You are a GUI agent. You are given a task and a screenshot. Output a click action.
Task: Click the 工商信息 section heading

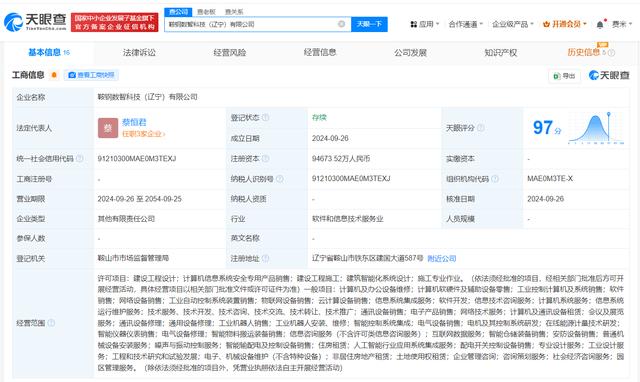[28, 75]
